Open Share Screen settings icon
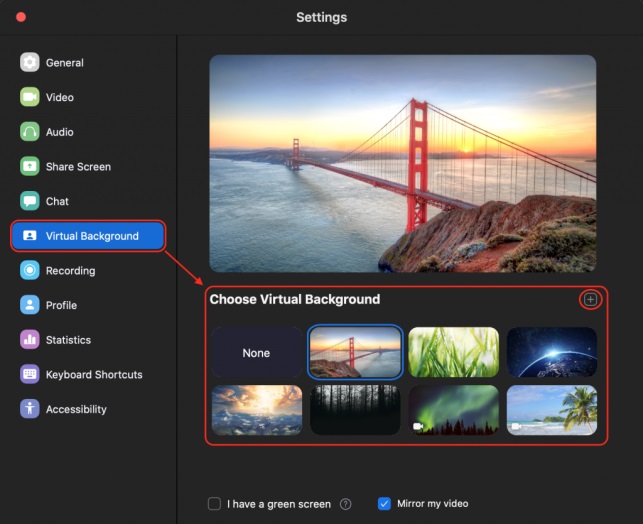 [30, 166]
